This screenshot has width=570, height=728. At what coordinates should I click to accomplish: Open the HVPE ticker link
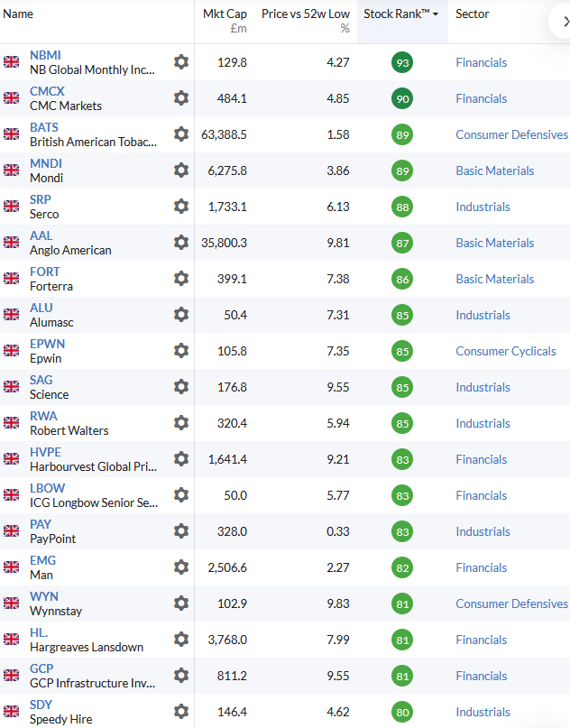coord(45,452)
